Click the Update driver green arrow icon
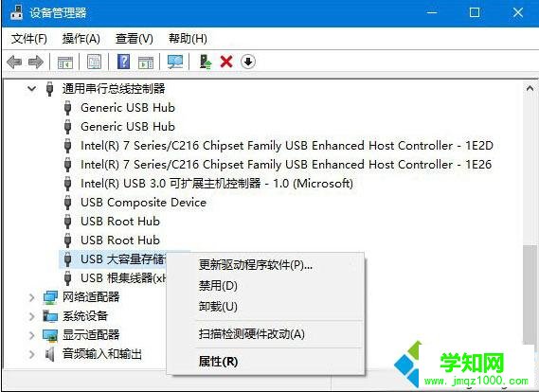 pyautogui.click(x=206, y=62)
